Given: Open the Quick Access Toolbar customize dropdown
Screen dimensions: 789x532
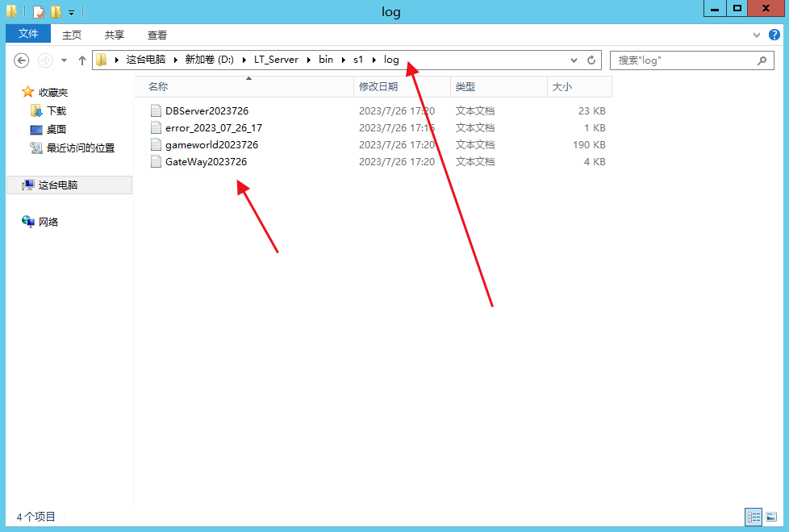Looking at the screenshot, I should 71,13.
